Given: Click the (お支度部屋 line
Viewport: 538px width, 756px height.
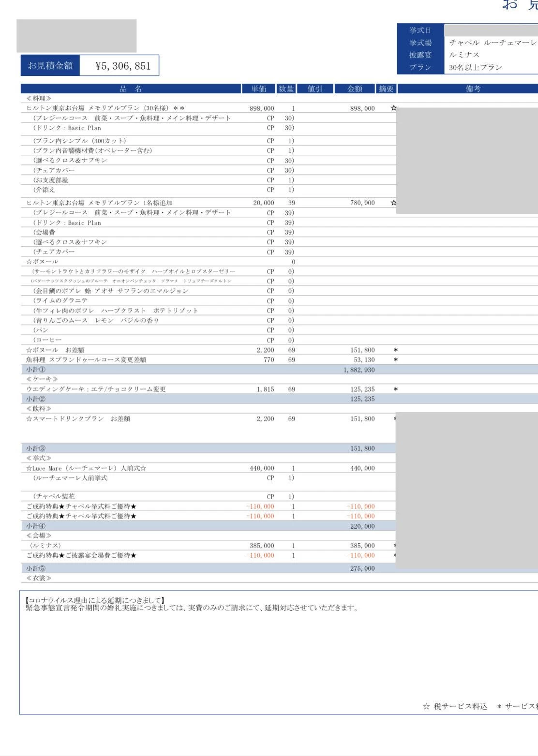Looking at the screenshot, I should pyautogui.click(x=50, y=180).
